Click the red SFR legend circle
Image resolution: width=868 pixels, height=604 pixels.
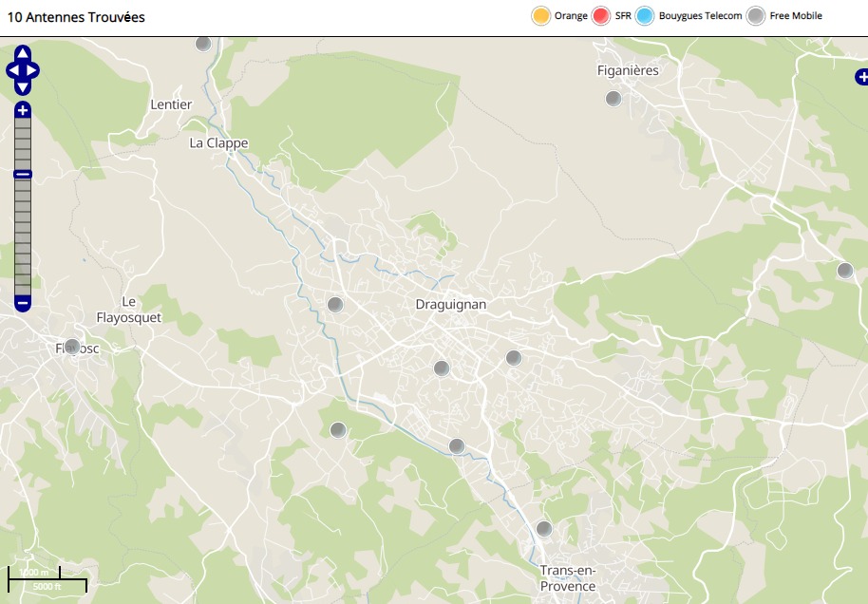601,16
